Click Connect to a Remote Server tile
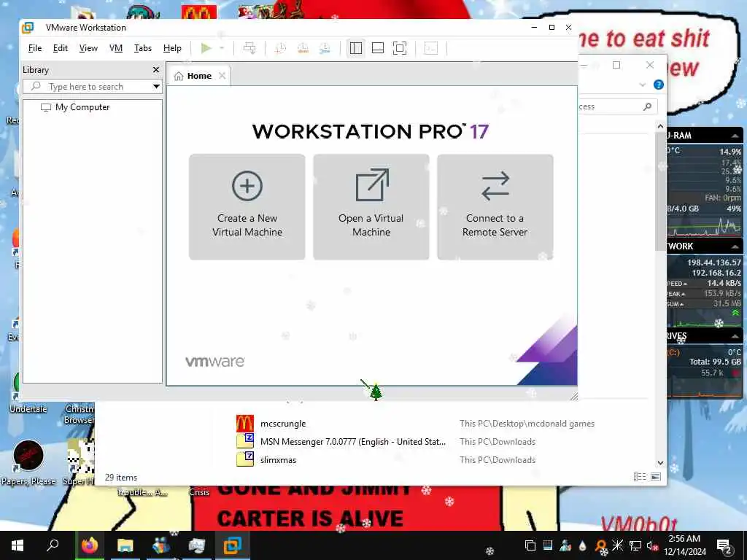The height and width of the screenshot is (560, 747). [495, 207]
